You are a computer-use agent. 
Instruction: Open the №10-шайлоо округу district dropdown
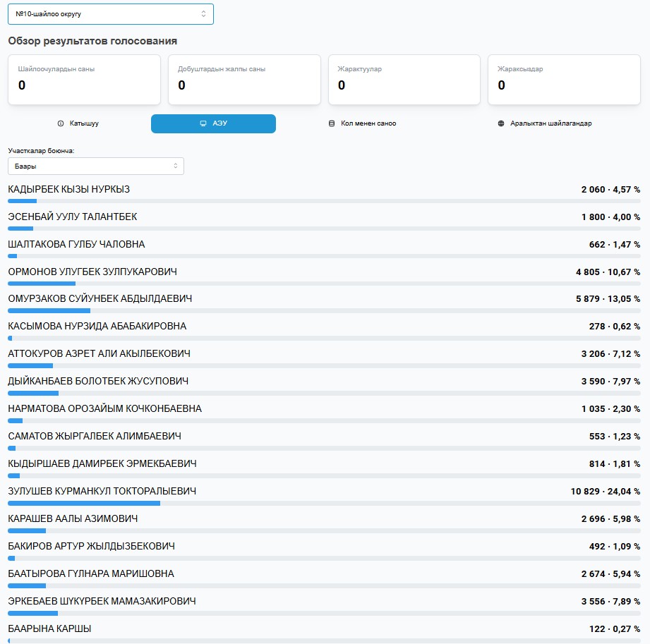110,14
